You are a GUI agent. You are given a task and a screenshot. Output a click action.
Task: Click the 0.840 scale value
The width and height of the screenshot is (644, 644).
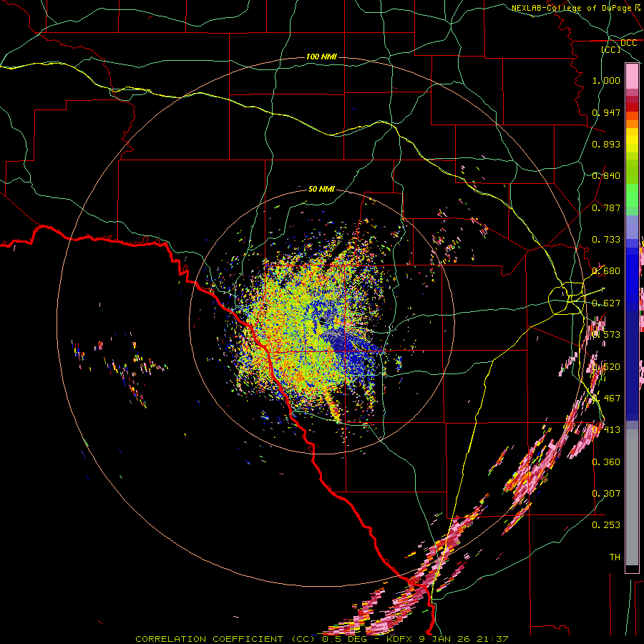[606, 176]
